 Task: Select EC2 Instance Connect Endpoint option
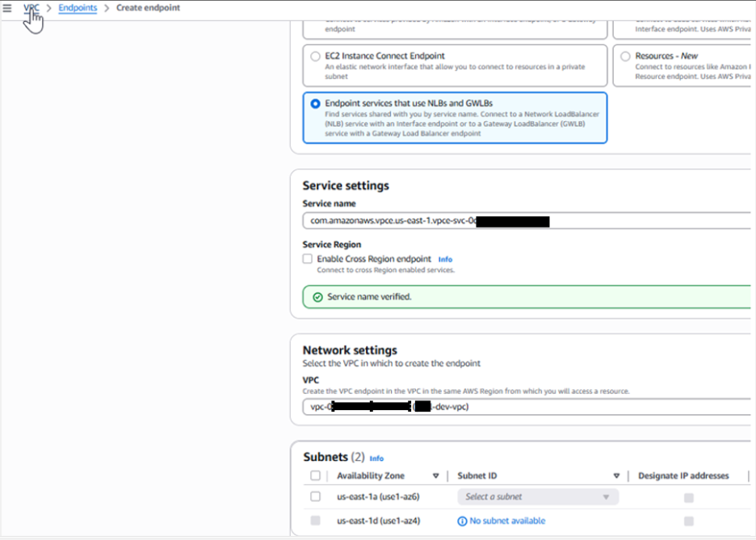pos(315,57)
